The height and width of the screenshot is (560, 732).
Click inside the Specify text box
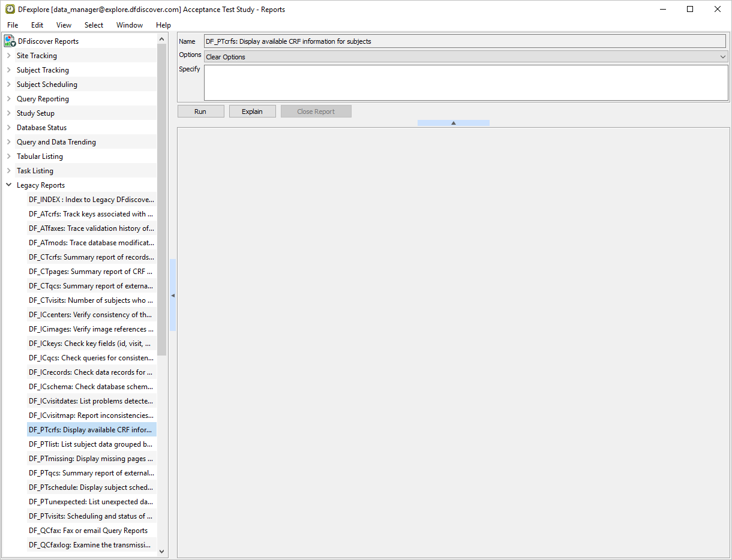pyautogui.click(x=466, y=83)
